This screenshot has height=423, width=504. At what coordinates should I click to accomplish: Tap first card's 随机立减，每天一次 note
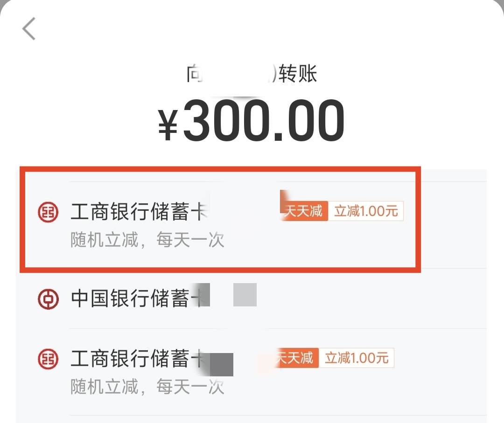coord(147,240)
